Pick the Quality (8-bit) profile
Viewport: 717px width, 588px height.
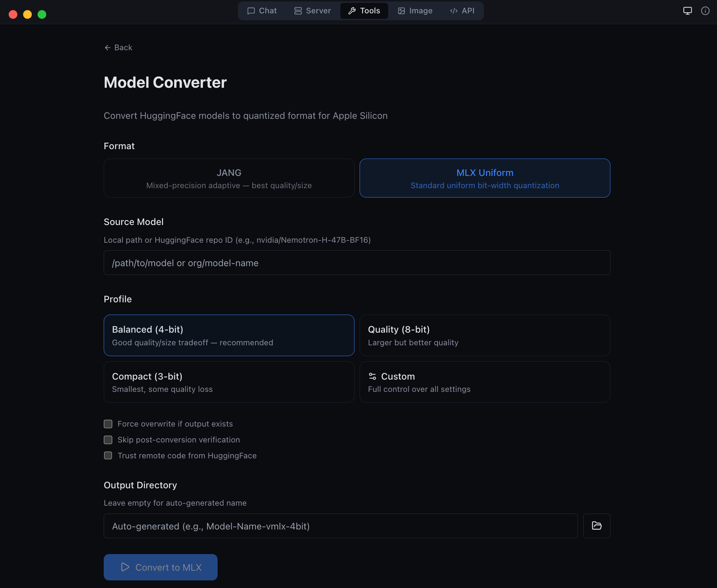485,336
